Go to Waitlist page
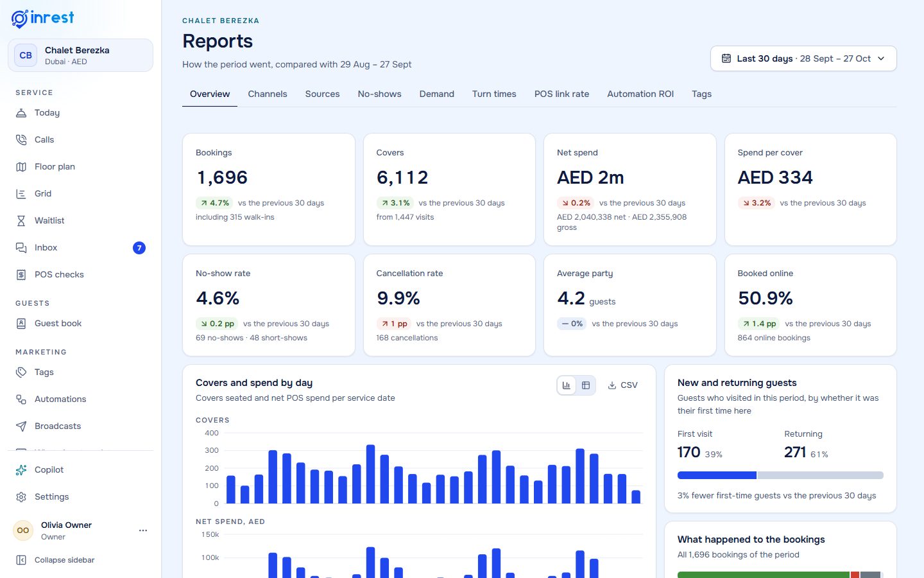Image resolution: width=924 pixels, height=578 pixels. (x=80, y=220)
